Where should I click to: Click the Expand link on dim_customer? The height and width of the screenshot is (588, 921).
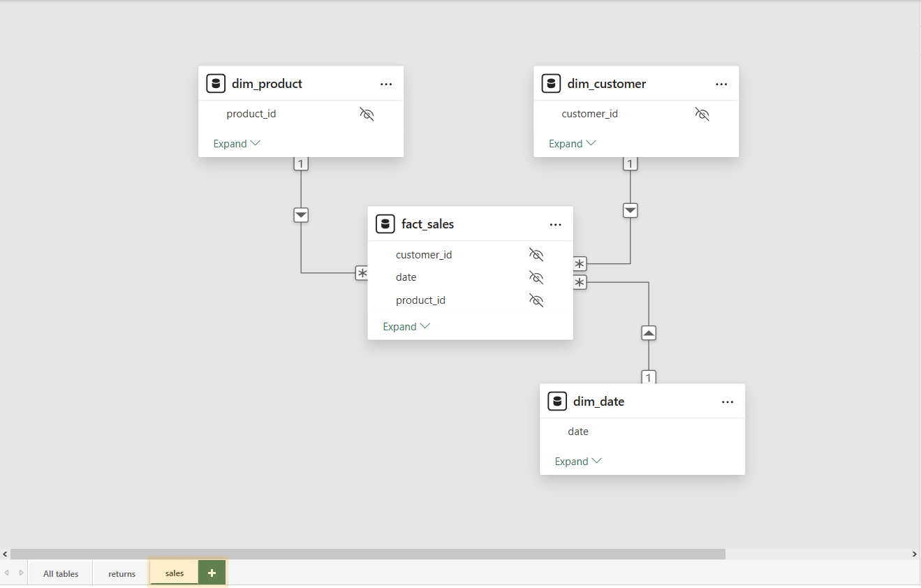571,142
